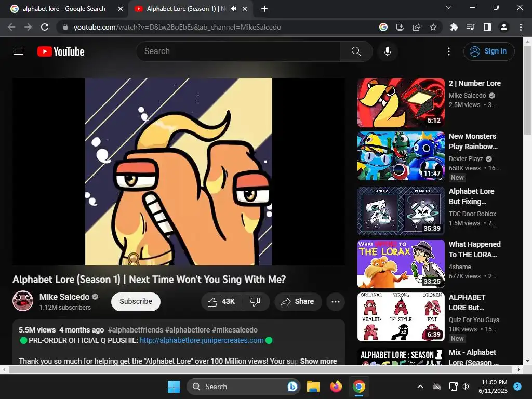532x399 pixels.
Task: Open Chrome profile icon
Action: tap(504, 27)
